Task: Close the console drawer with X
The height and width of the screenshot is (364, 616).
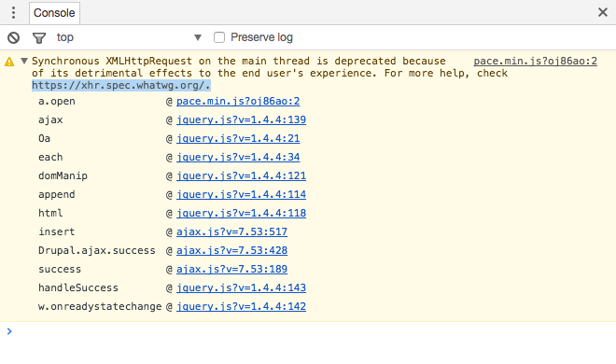Action: [603, 12]
